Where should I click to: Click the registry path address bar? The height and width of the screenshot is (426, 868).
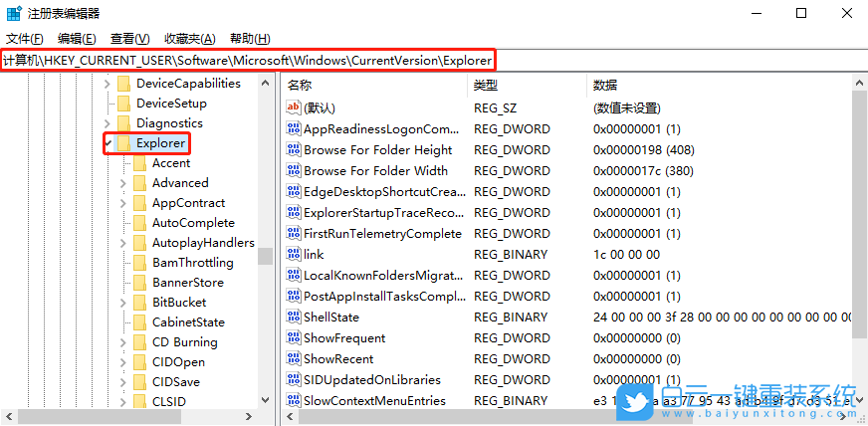point(434,61)
